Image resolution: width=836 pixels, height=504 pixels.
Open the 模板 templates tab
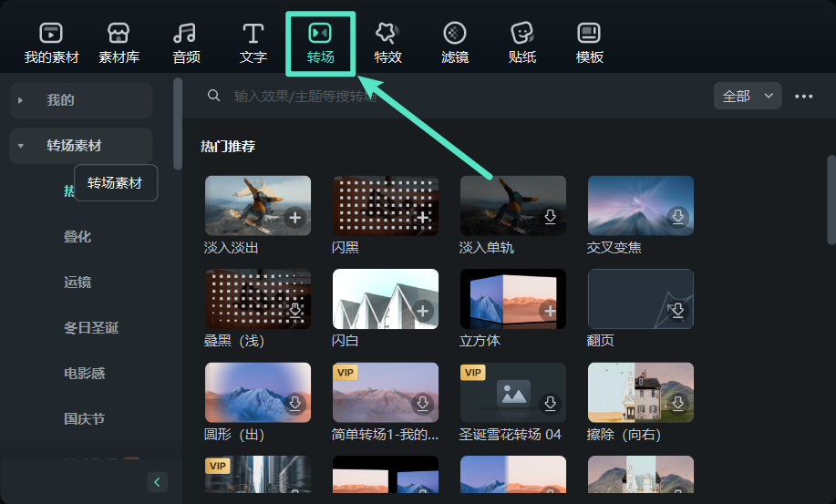click(589, 43)
